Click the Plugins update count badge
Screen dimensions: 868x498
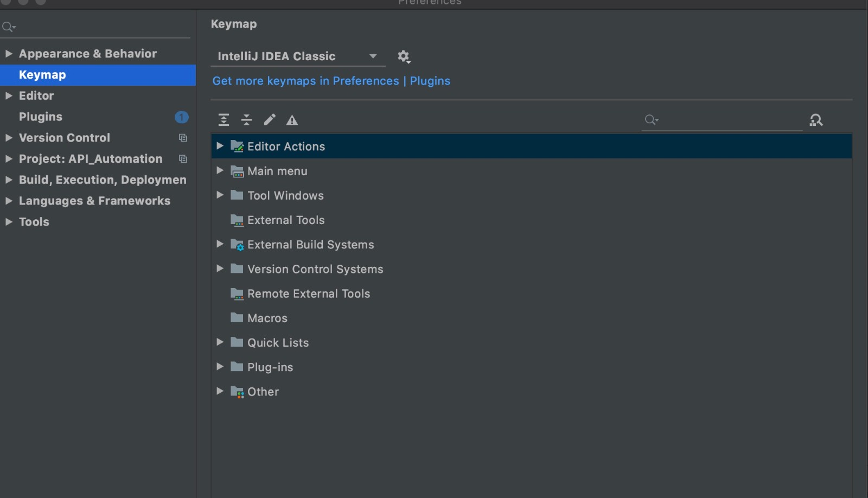click(x=181, y=117)
